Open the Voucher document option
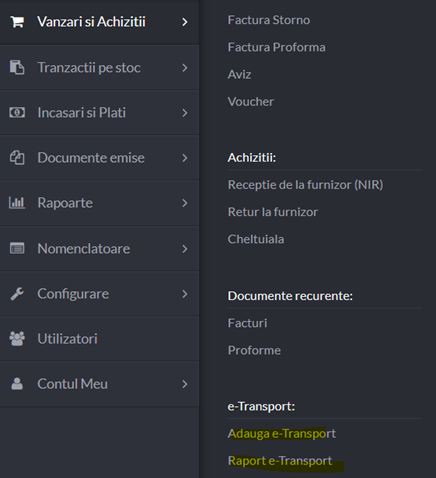 point(251,102)
